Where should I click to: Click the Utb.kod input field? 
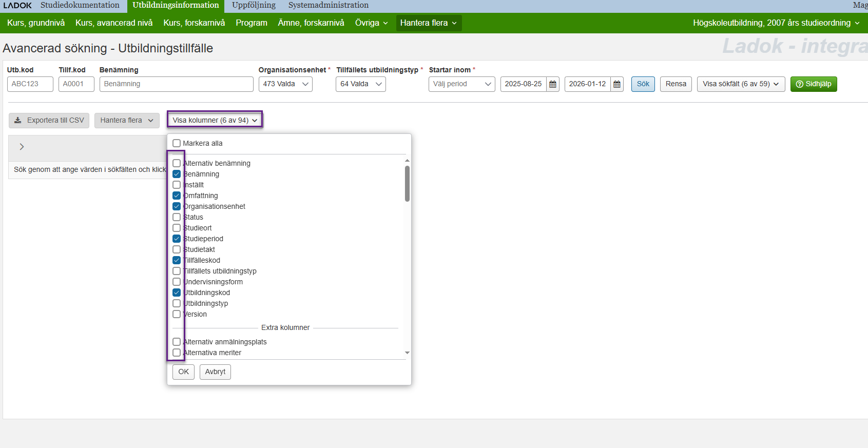[x=30, y=84]
